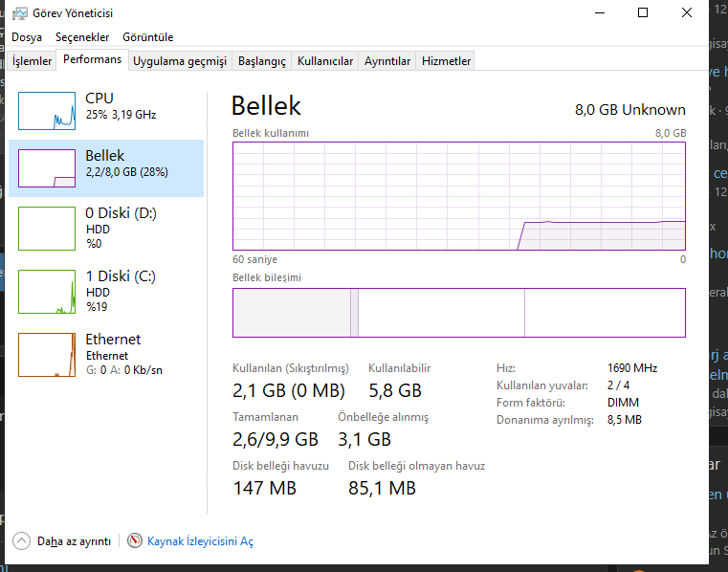
Task: Click the Task Manager app icon in title bar
Action: (19, 13)
